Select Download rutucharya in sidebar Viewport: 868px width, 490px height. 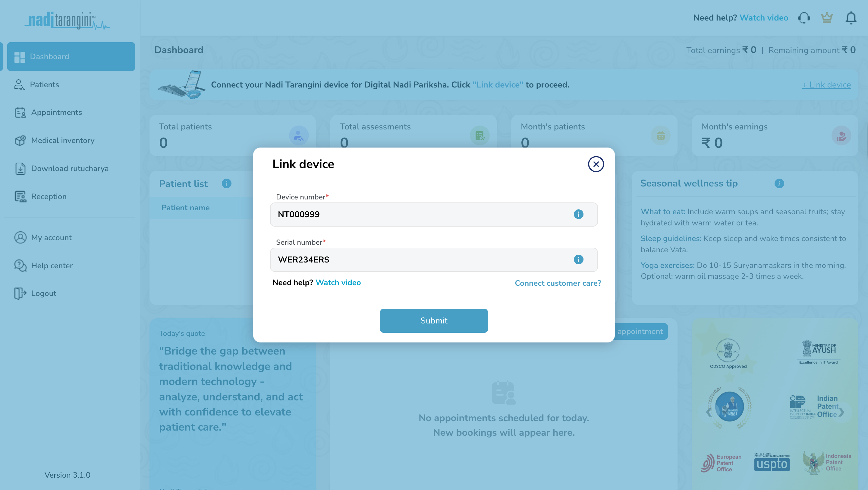pyautogui.click(x=70, y=168)
